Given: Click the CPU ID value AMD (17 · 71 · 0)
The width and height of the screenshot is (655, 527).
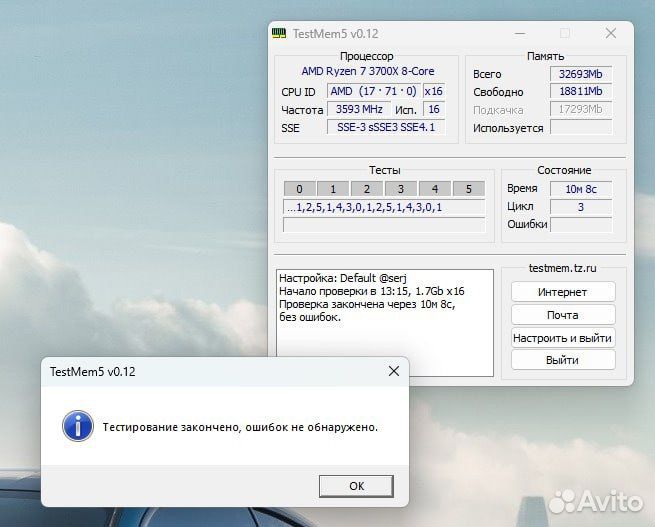Looking at the screenshot, I should coord(373,91).
